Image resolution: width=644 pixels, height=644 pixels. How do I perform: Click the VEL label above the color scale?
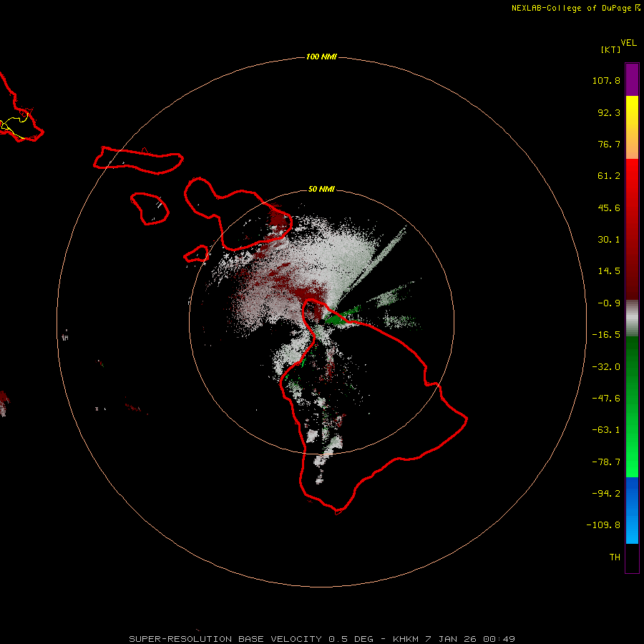tap(628, 43)
